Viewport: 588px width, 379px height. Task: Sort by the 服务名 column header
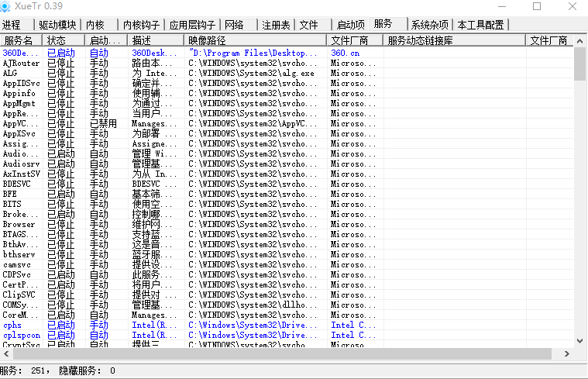[x=19, y=40]
